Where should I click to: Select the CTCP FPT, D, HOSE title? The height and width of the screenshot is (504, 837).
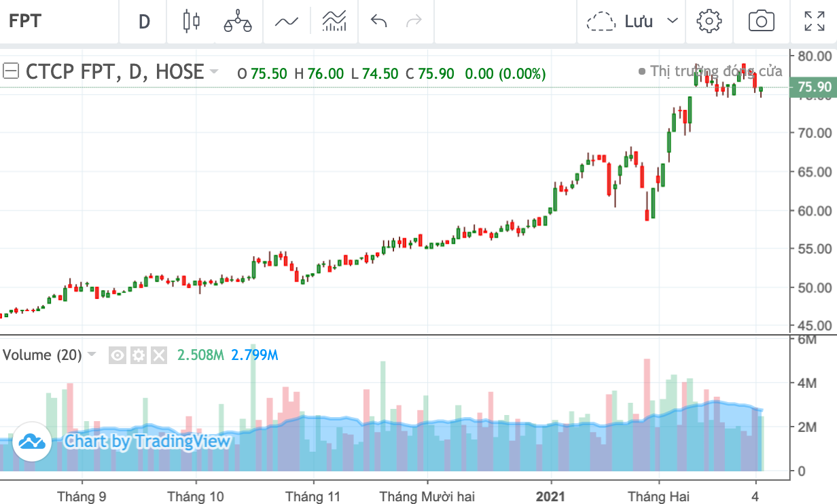(x=115, y=71)
